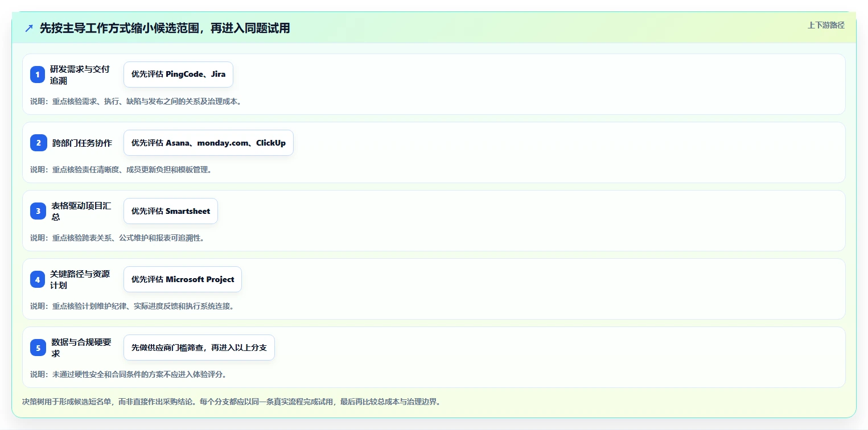Click the number 5 step badge

click(38, 348)
